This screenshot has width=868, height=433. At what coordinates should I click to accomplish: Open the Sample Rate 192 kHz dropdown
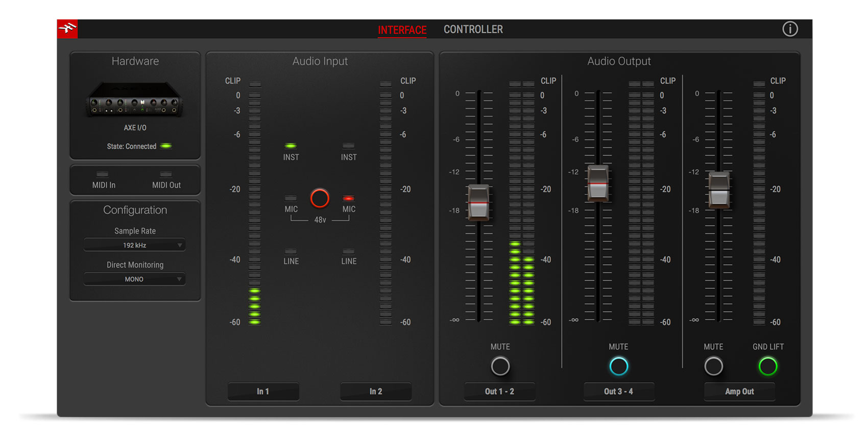pos(135,245)
